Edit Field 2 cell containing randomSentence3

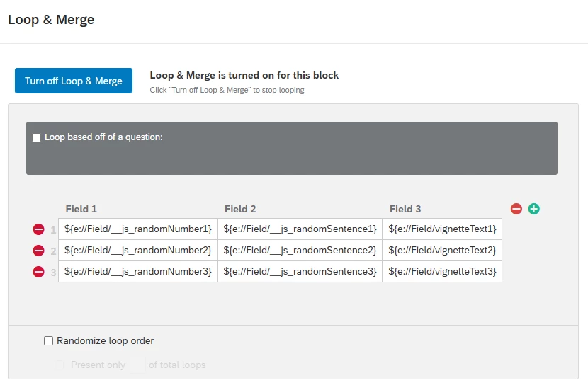pyautogui.click(x=300, y=272)
